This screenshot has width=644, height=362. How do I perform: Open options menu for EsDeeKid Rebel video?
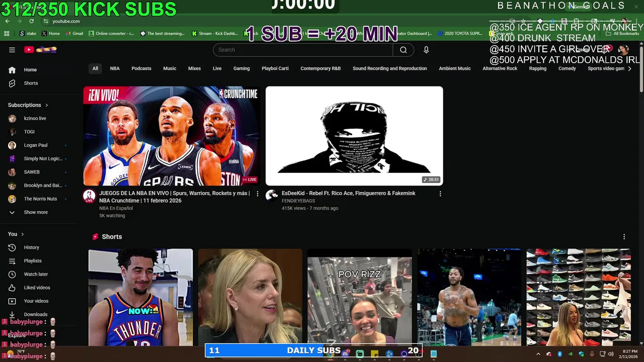[x=440, y=194]
